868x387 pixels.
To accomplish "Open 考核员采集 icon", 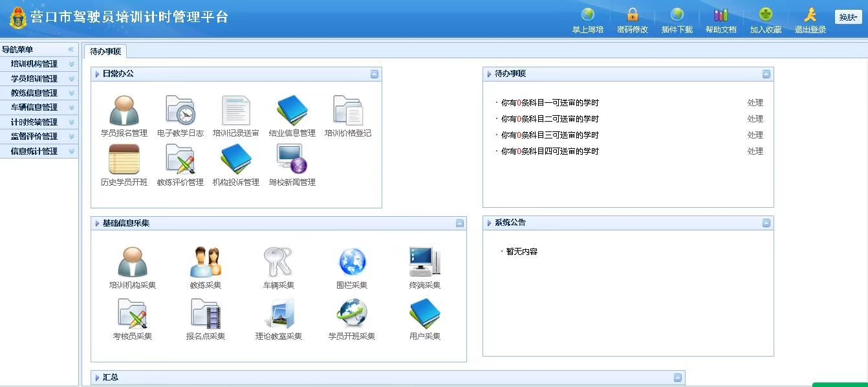I will pos(133,313).
